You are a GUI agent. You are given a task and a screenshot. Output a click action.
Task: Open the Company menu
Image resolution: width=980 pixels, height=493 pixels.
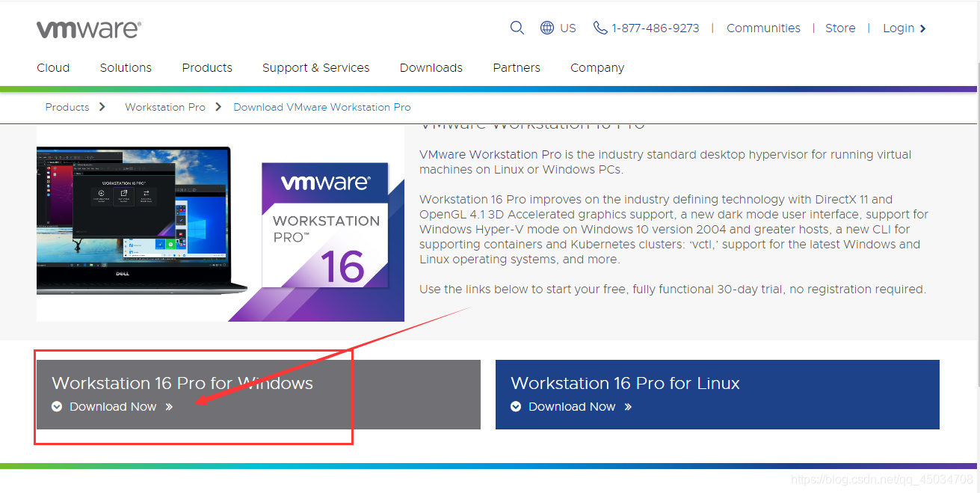tap(597, 67)
